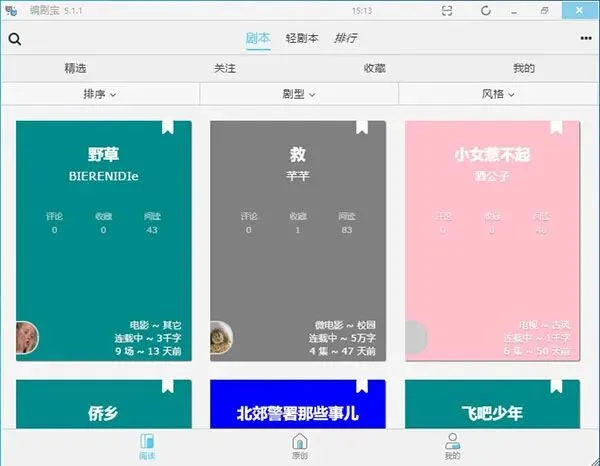Image resolution: width=600 pixels, height=466 pixels.
Task: Click '连载中 ~ 3千字' text
Action: (x=148, y=338)
